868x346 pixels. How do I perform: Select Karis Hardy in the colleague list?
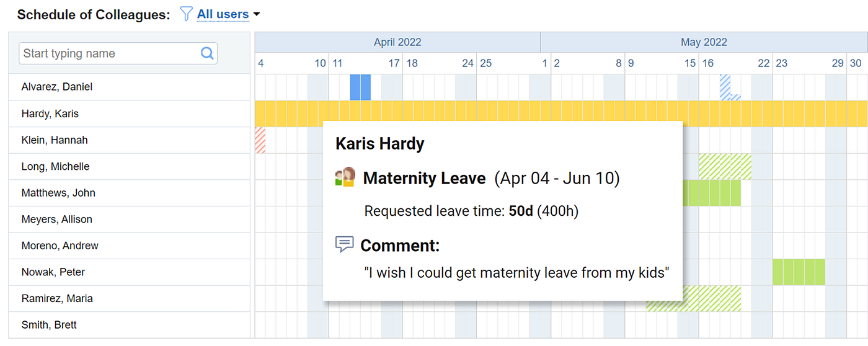coord(50,114)
